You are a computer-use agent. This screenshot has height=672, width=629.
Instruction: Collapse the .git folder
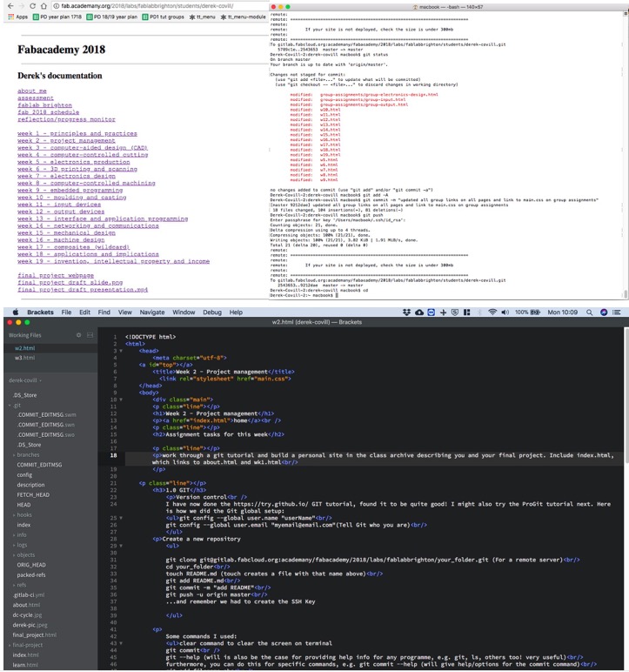(x=10, y=406)
